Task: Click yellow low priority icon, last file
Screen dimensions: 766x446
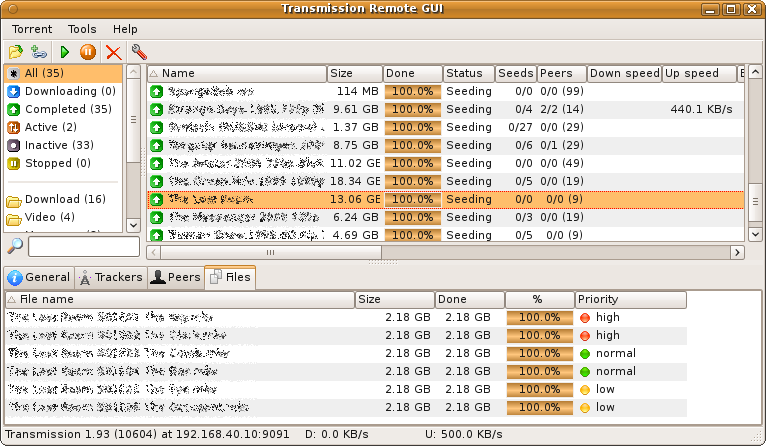Action: pos(585,408)
